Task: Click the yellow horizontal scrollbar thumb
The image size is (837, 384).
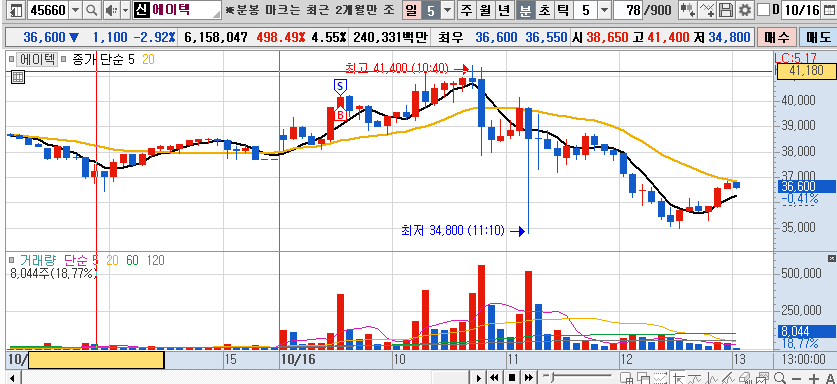Action: click(x=96, y=361)
